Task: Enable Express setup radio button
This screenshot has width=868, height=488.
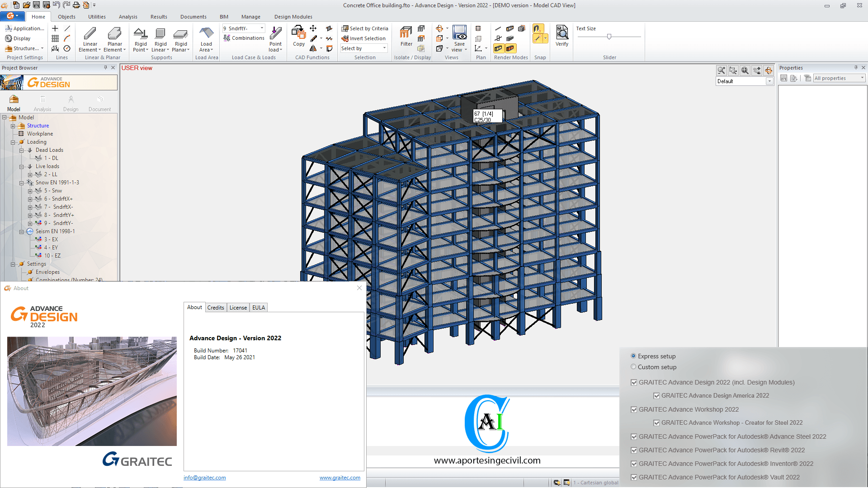Action: coord(634,356)
